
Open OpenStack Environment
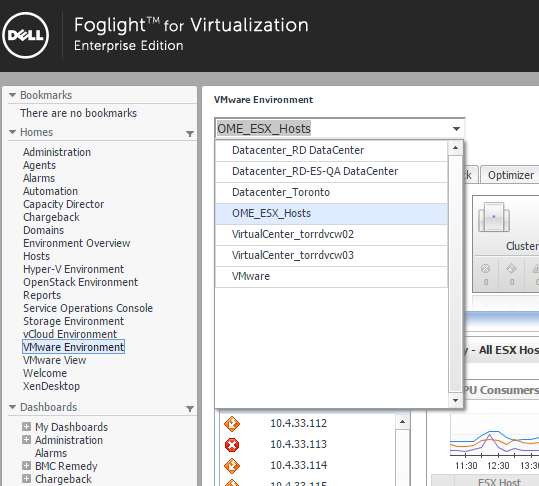pyautogui.click(x=80, y=282)
